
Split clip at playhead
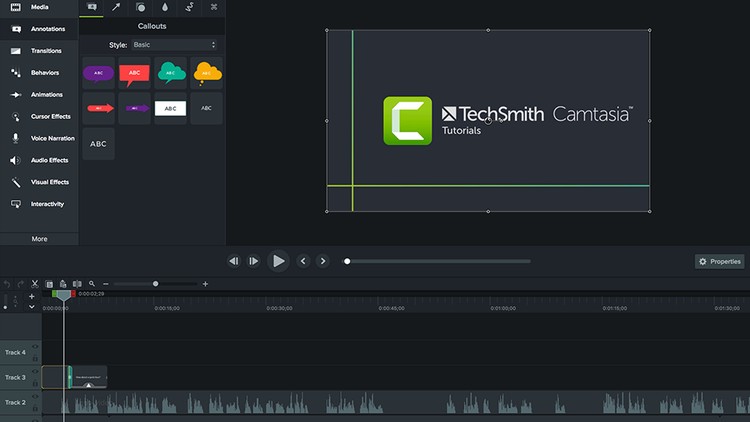point(77,284)
